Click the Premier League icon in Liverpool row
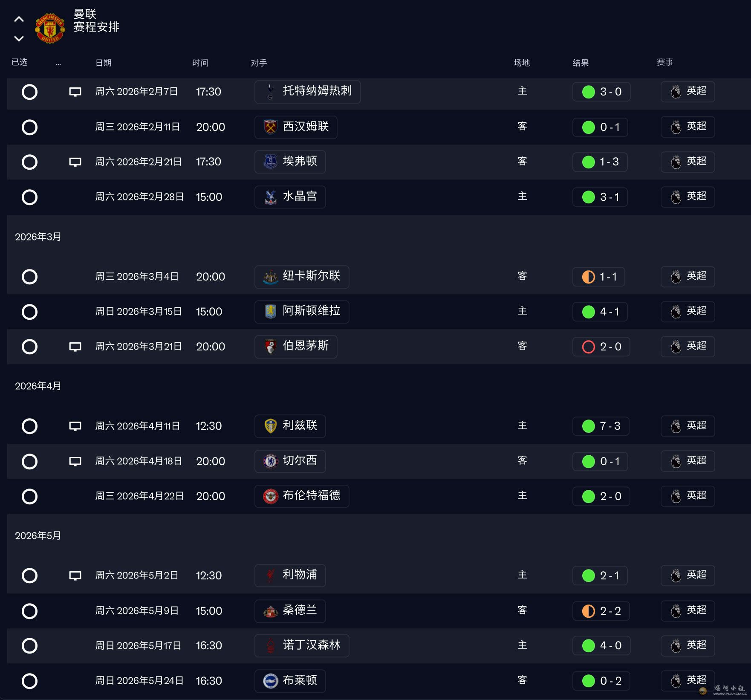Viewport: 751px width, 700px height. coord(676,576)
